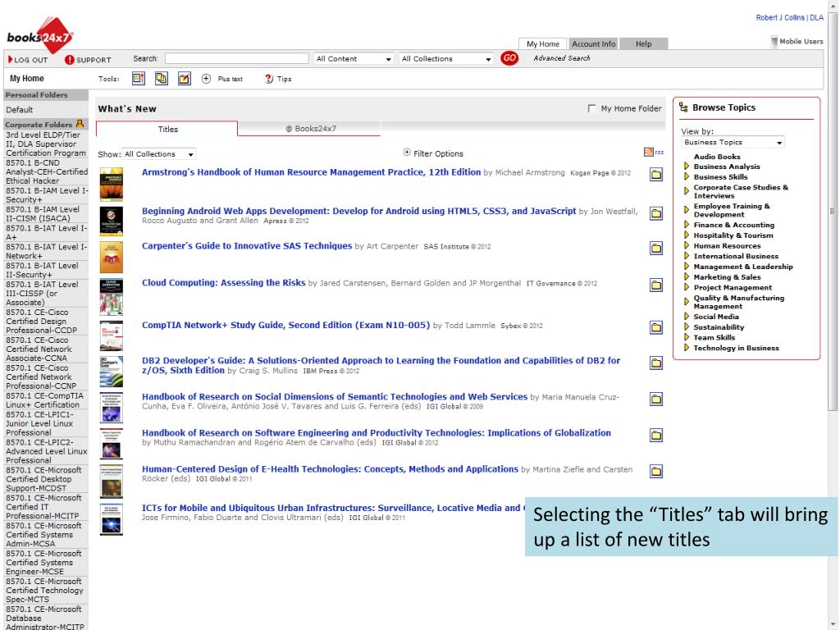Open Armstrong's Handbook cover thumbnail
840x630 pixels.
click(x=112, y=185)
